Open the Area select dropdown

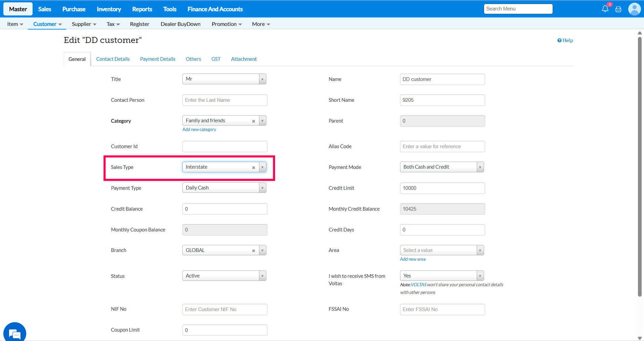(x=480, y=250)
